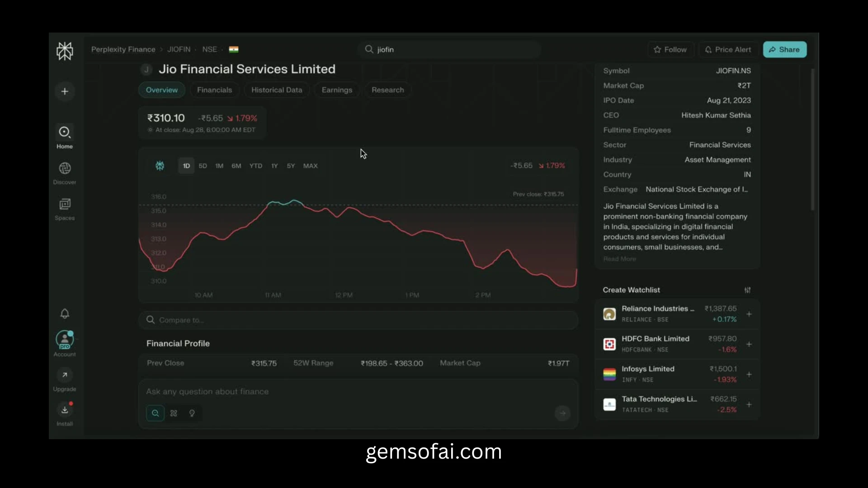Select the 1D chart range

(186, 166)
